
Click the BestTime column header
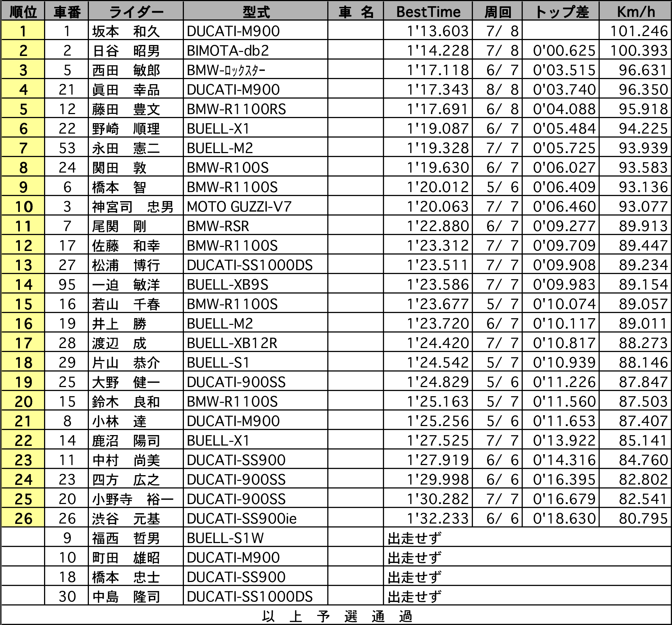428,12
